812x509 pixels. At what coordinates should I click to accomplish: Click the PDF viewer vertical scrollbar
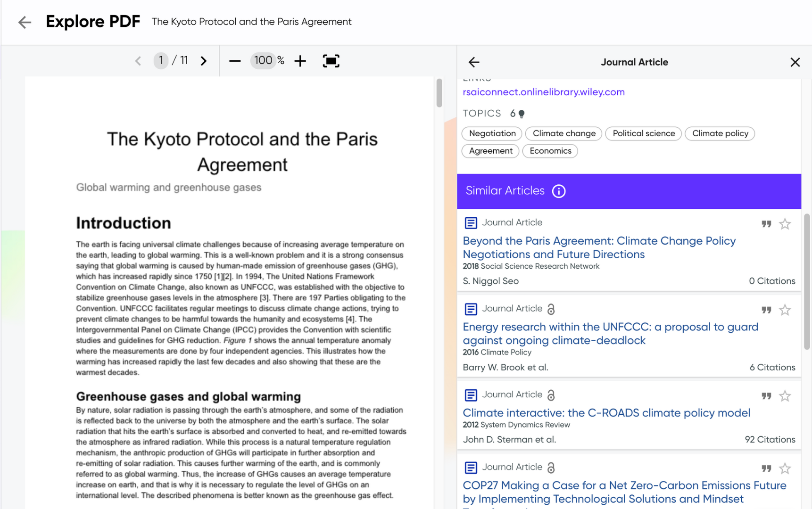click(439, 93)
